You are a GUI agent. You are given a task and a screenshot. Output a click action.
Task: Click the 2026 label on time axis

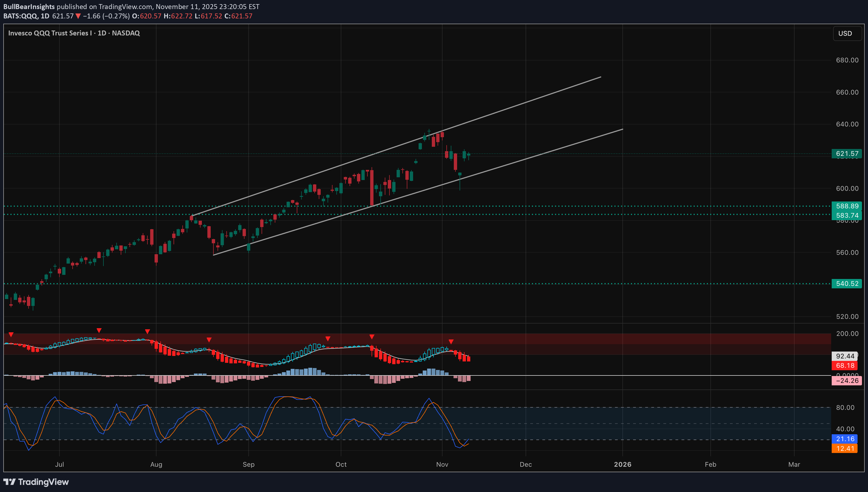point(622,464)
